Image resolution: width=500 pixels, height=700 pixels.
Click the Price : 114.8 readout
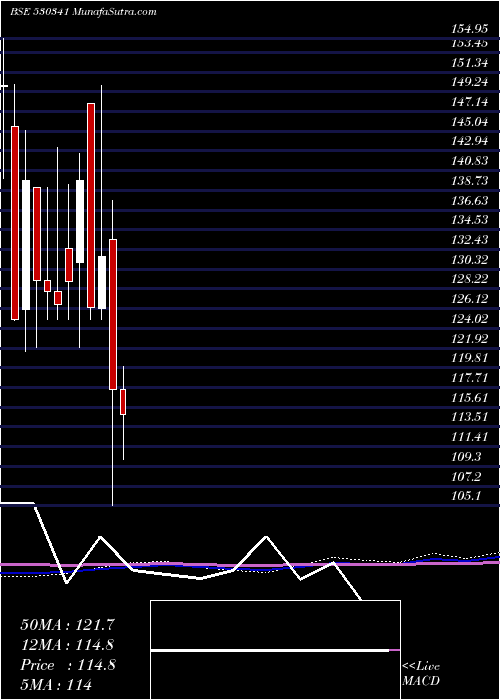[x=68, y=665]
